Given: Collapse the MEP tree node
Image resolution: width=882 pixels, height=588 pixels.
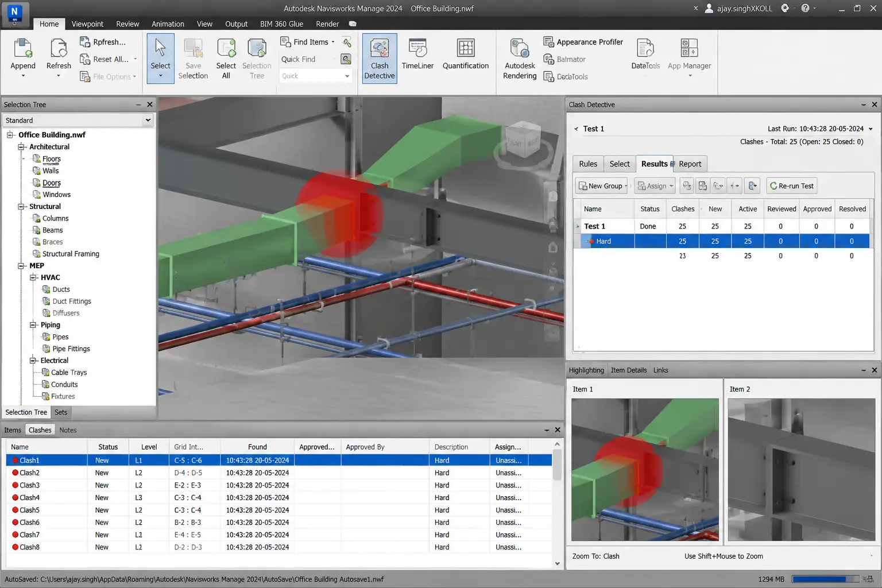Looking at the screenshot, I should 21,266.
